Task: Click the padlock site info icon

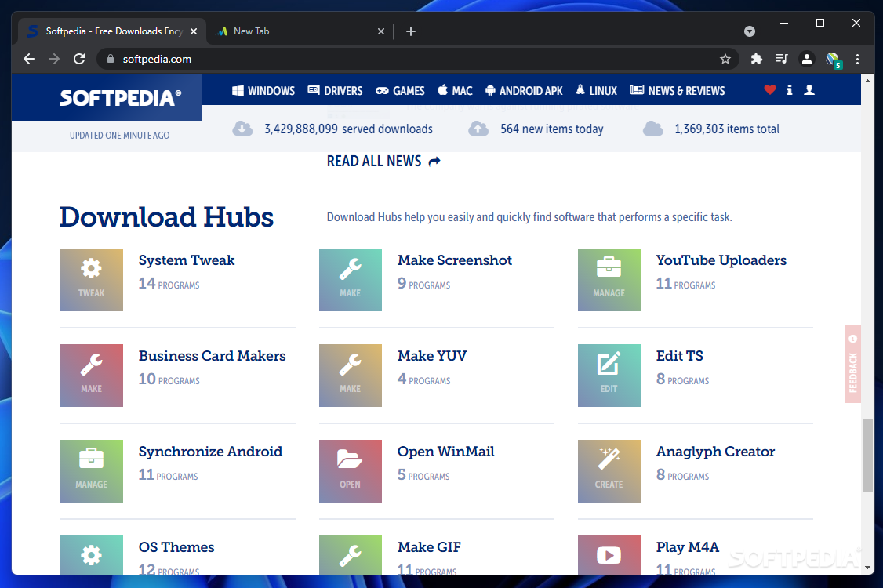Action: pyautogui.click(x=111, y=59)
